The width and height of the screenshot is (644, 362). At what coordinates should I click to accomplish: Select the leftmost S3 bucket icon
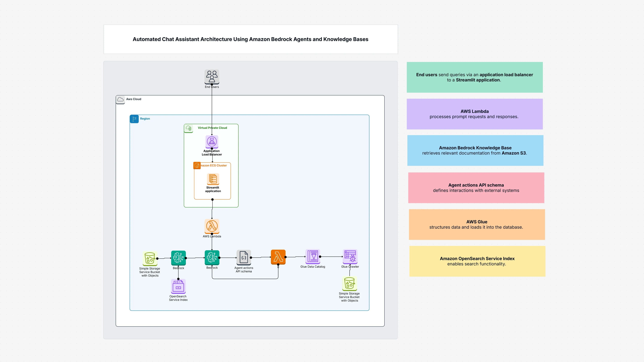pyautogui.click(x=150, y=258)
